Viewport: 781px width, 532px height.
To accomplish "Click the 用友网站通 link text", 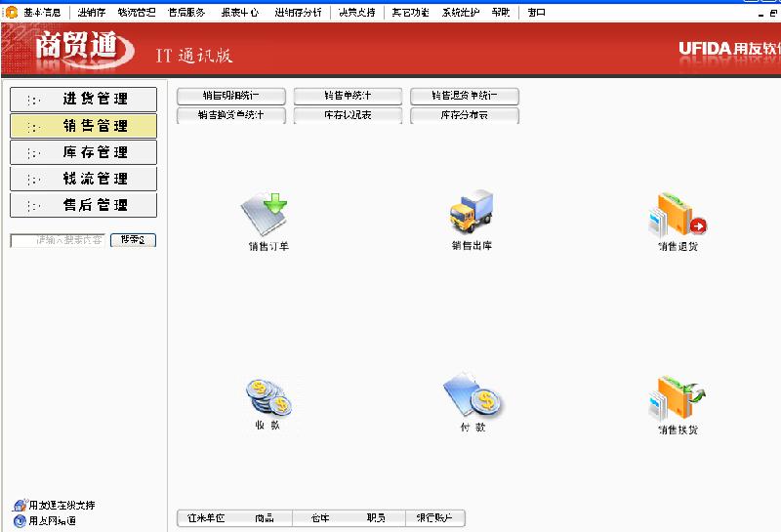I will pyautogui.click(x=53, y=521).
